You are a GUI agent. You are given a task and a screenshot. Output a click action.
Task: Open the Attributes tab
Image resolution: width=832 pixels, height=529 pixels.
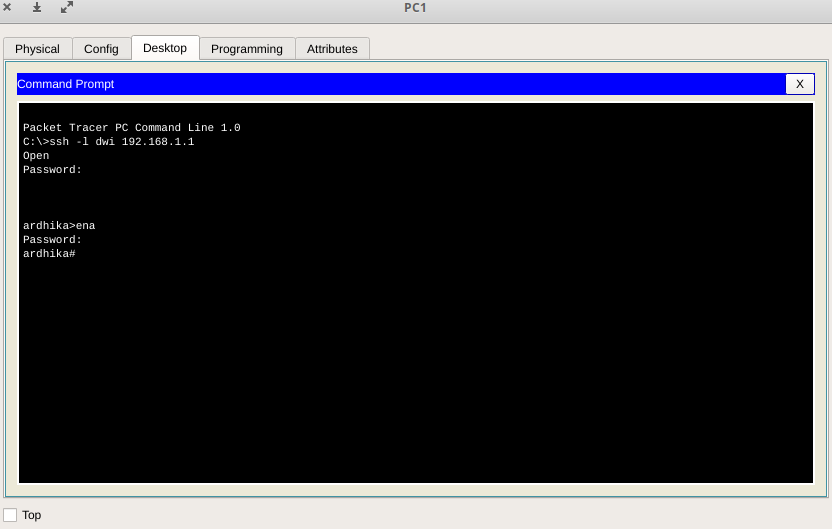pyautogui.click(x=332, y=49)
